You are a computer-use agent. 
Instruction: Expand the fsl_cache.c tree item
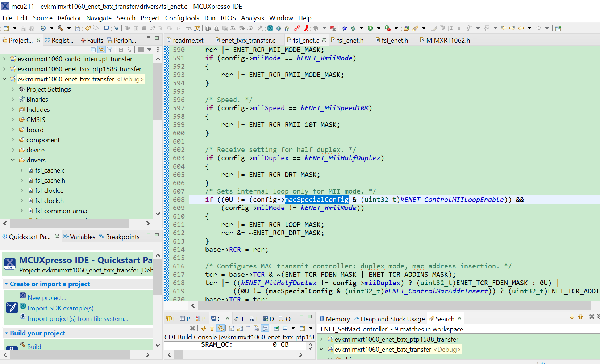click(21, 170)
